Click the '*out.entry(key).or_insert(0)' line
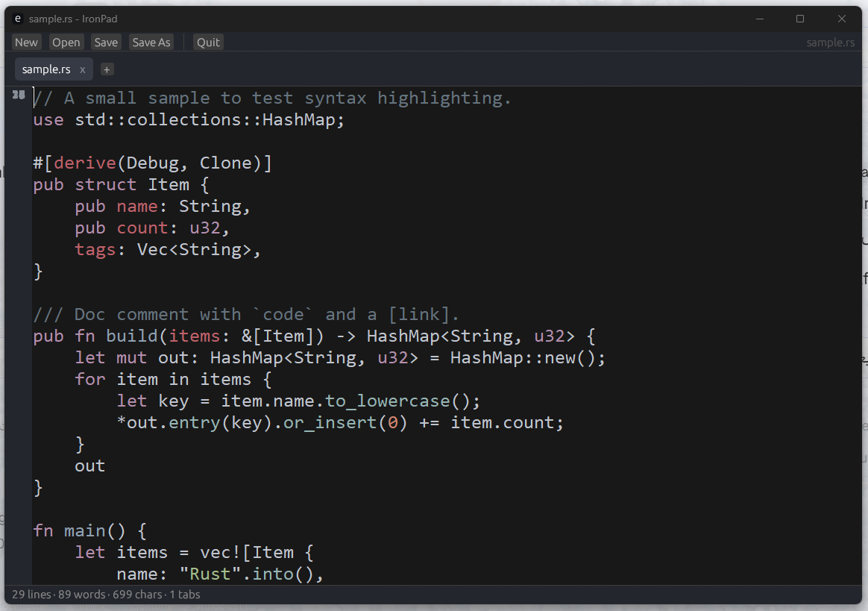Screen dimensions: 868x611 (341, 422)
